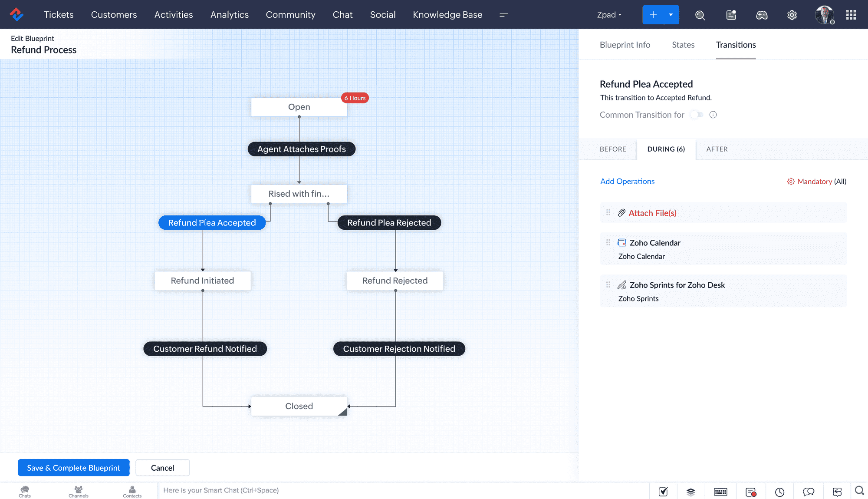Toggle the Common Transition for switch

point(697,115)
